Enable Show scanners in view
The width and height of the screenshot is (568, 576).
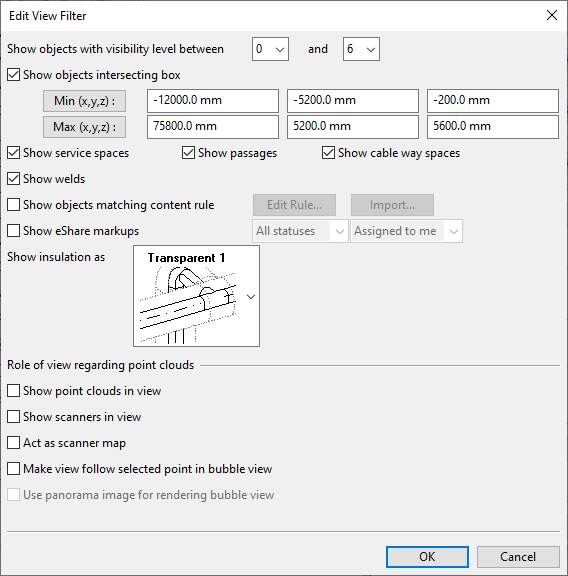click(x=14, y=417)
